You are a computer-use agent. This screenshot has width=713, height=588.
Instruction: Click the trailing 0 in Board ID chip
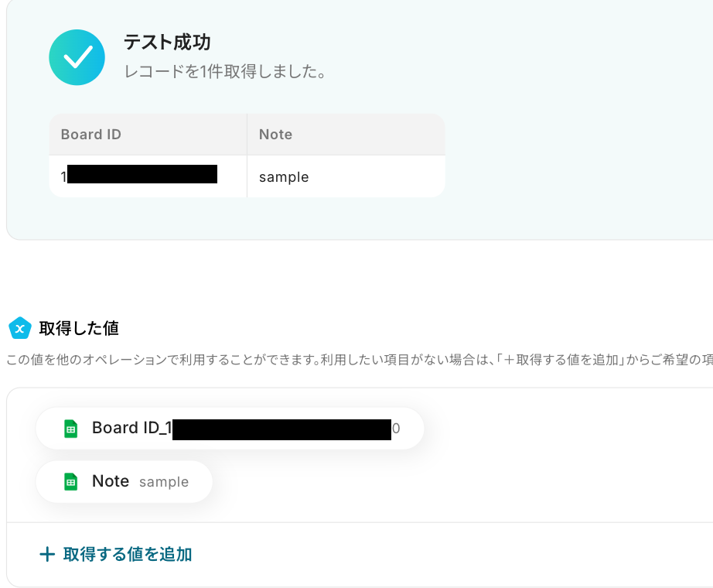point(396,429)
